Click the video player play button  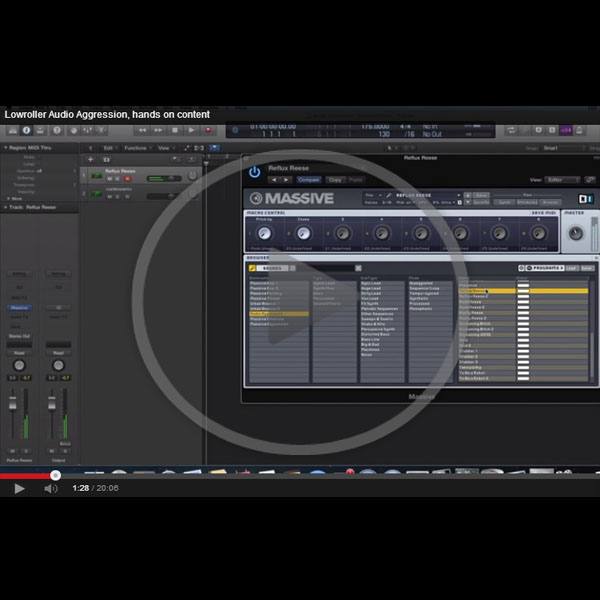pos(19,488)
